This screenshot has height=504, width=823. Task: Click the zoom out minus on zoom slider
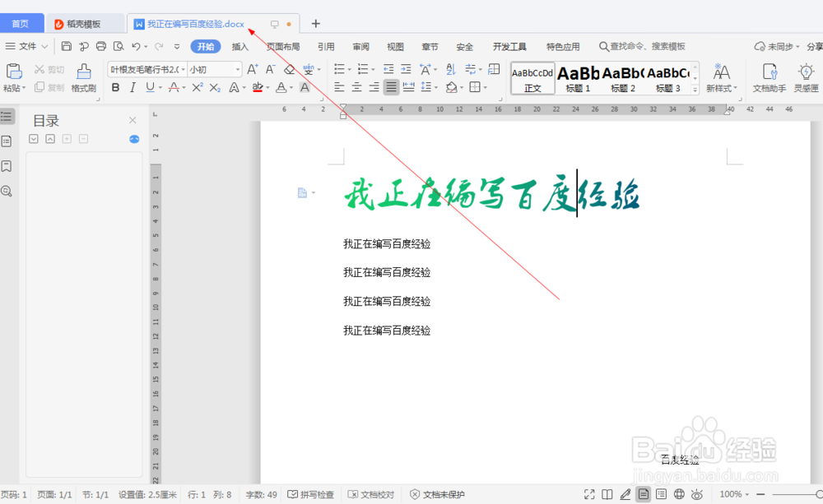pos(760,494)
